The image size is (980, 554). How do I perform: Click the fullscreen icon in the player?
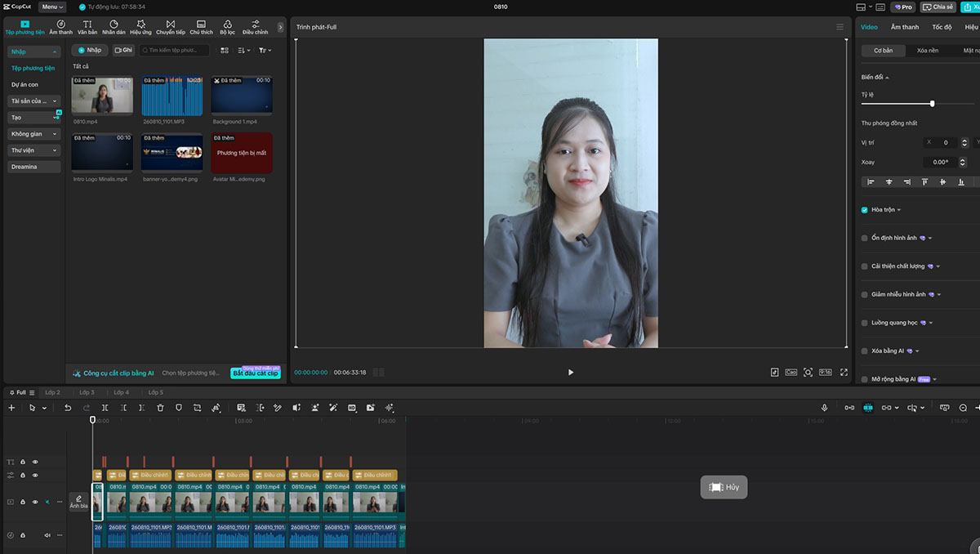(x=844, y=372)
